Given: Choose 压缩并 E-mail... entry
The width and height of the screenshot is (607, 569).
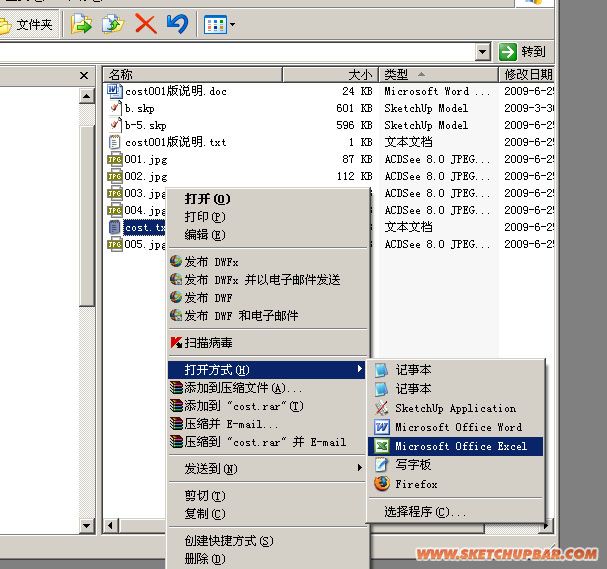Looking at the screenshot, I should click(x=267, y=424).
